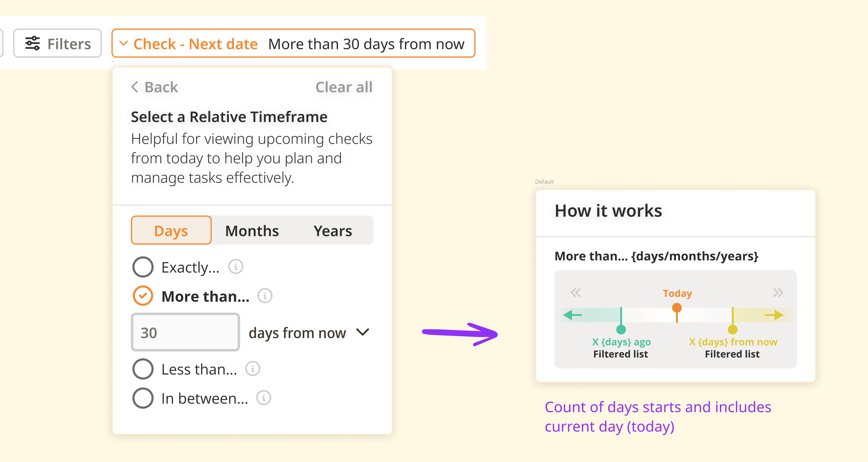Switch to the Years tab
868x462 pixels.
pos(333,231)
